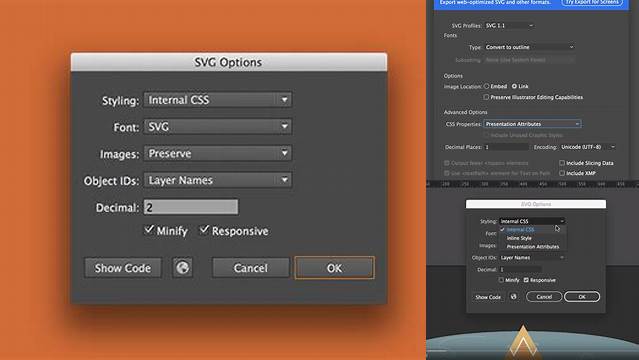
Task: Uncheck Responsive in the small SVG Options dialog
Action: [526, 280]
